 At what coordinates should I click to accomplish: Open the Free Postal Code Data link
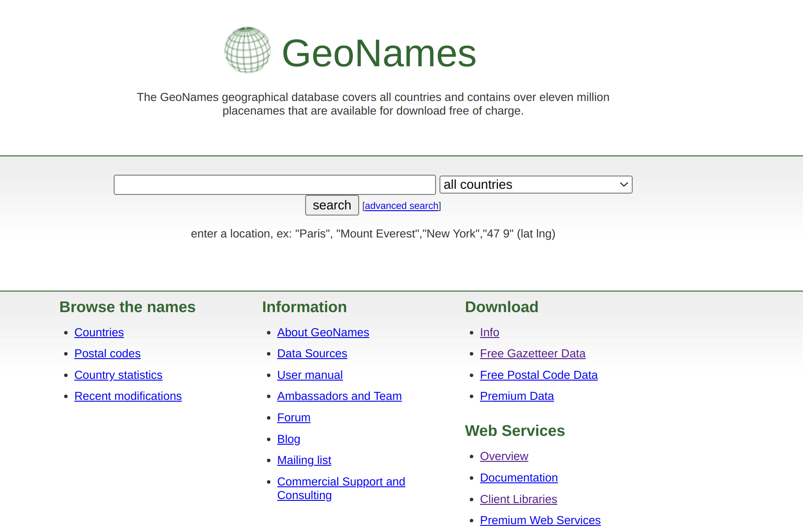point(539,375)
